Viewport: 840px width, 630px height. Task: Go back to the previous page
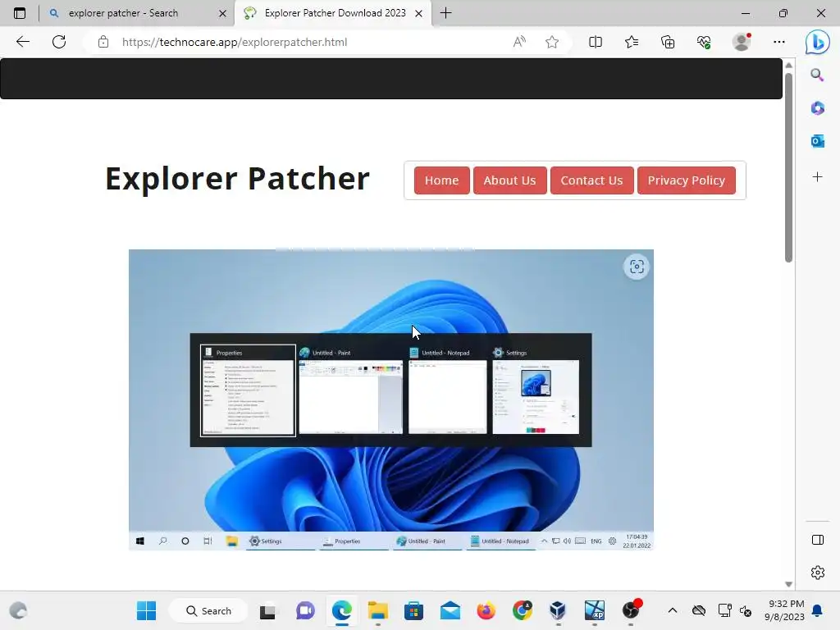[x=22, y=42]
